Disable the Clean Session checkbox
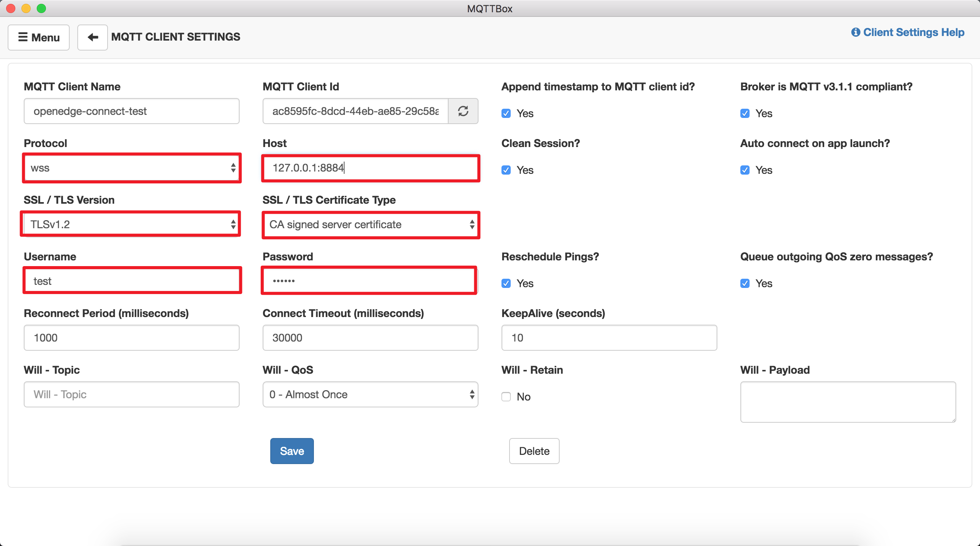 [x=506, y=170]
